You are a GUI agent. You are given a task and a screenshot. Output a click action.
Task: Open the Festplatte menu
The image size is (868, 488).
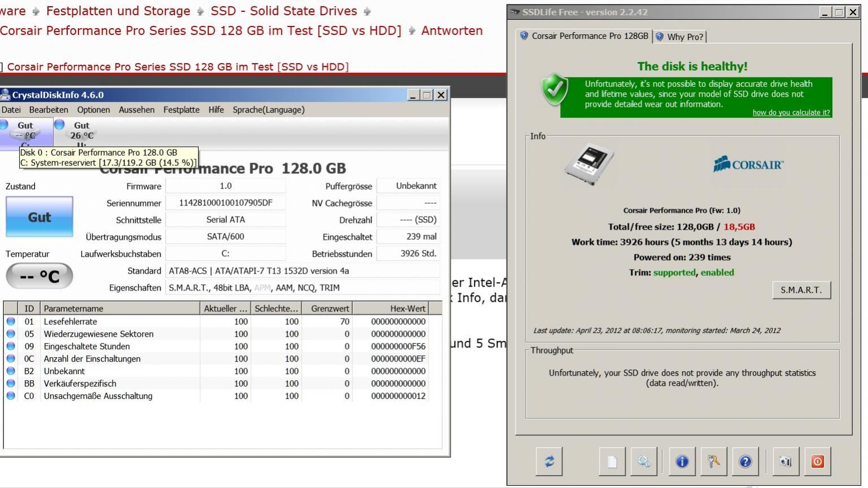181,109
